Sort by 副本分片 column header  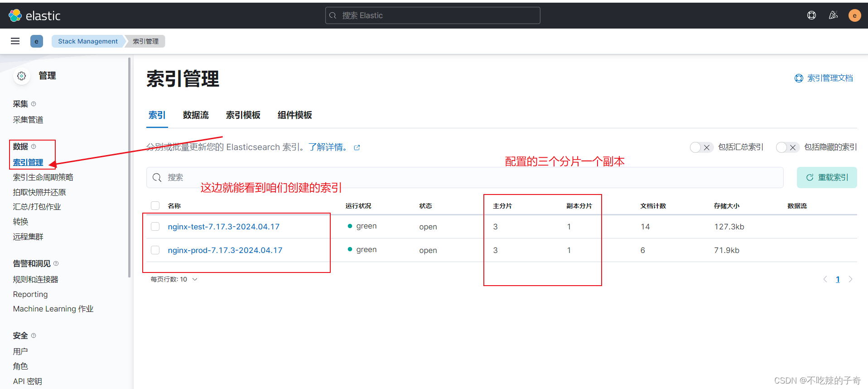(579, 206)
